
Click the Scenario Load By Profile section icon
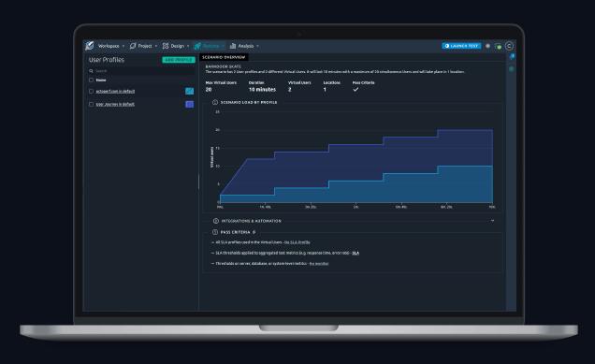point(215,102)
